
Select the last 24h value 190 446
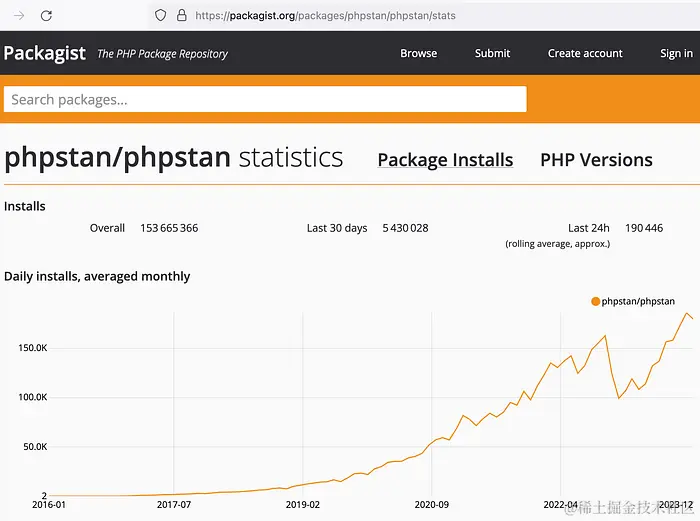[644, 228]
